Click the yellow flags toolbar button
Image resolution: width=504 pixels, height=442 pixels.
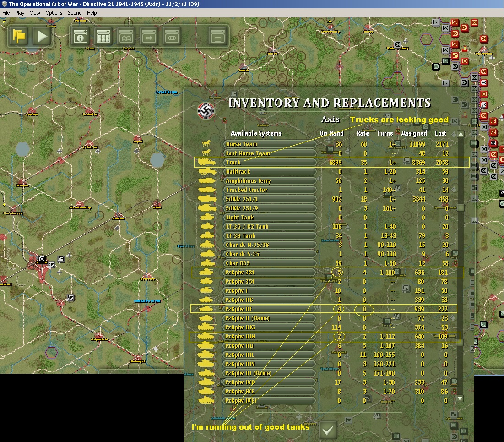tap(19, 36)
